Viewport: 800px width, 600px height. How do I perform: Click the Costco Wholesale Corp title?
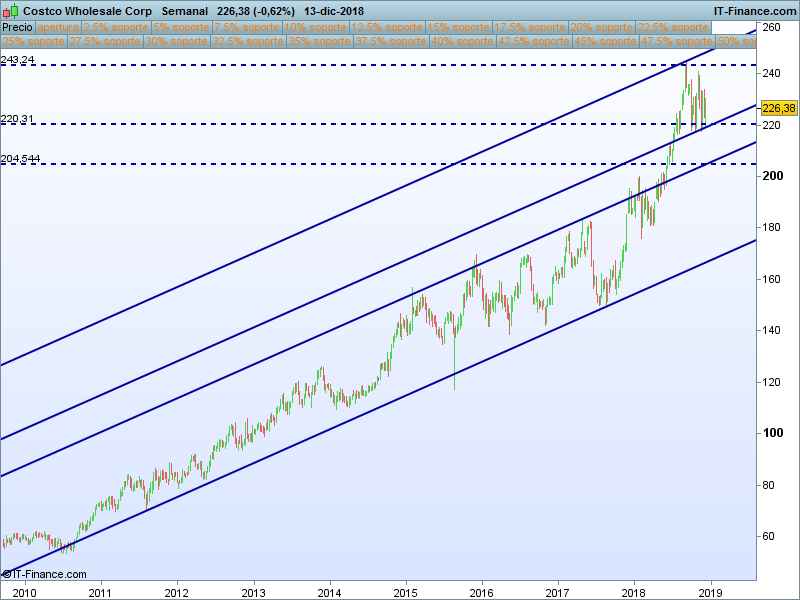tap(87, 11)
